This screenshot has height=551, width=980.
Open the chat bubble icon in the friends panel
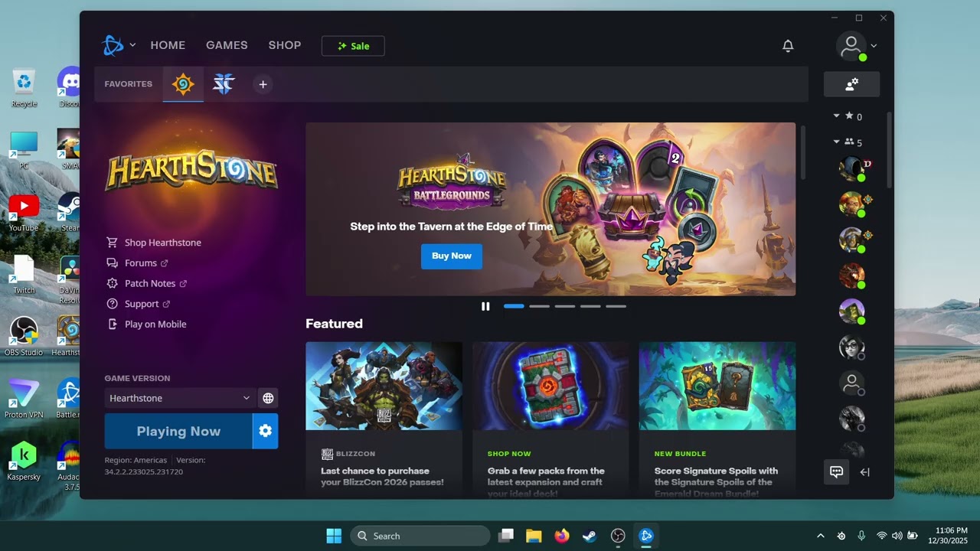pos(836,472)
